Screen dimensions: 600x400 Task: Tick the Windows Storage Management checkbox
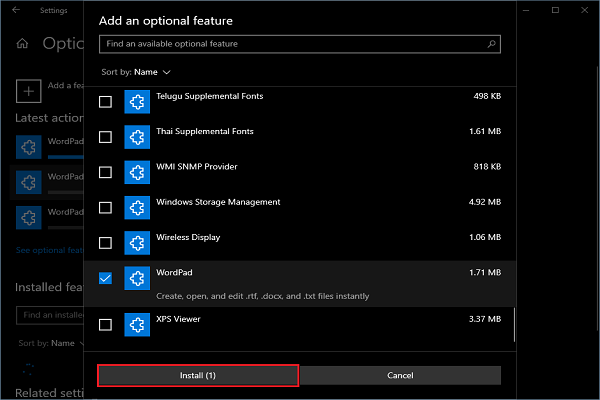(x=105, y=207)
